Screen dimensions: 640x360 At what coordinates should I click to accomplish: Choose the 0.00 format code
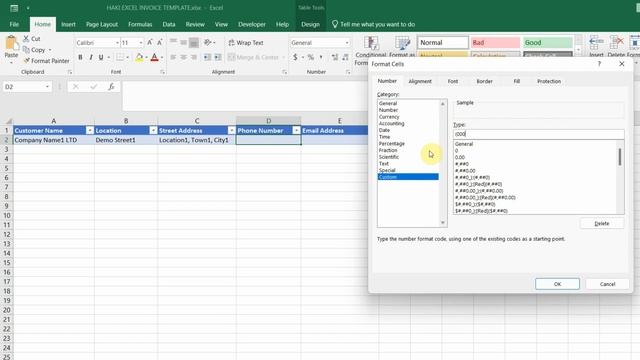point(460,157)
